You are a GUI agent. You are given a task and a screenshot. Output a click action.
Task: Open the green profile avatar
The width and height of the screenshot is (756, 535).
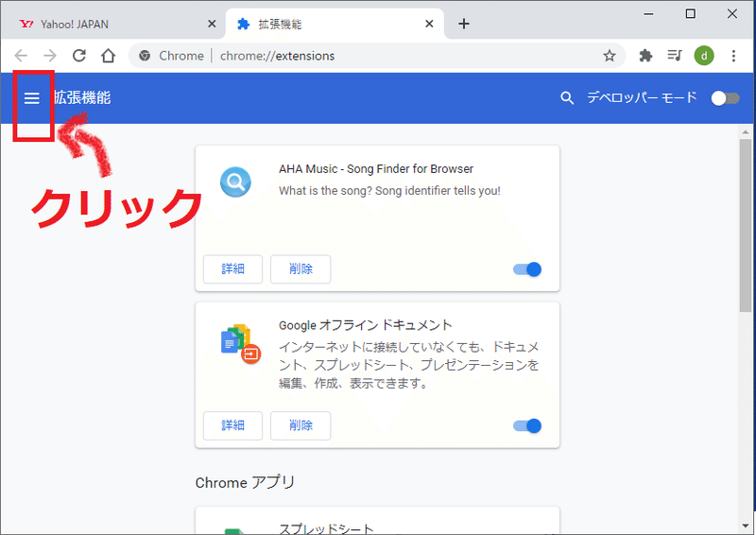704,56
